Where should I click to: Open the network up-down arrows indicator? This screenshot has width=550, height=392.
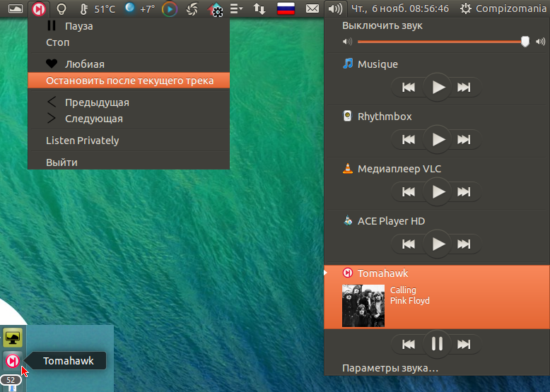259,8
